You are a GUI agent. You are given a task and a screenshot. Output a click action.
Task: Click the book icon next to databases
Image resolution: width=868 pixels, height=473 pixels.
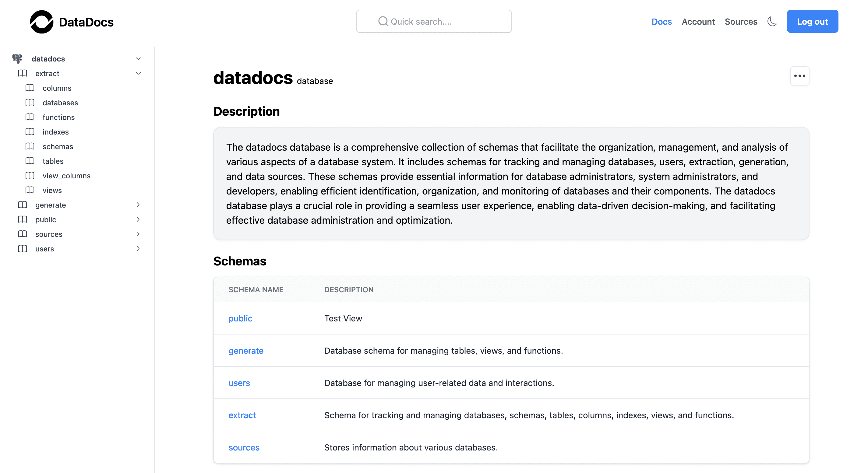30,102
